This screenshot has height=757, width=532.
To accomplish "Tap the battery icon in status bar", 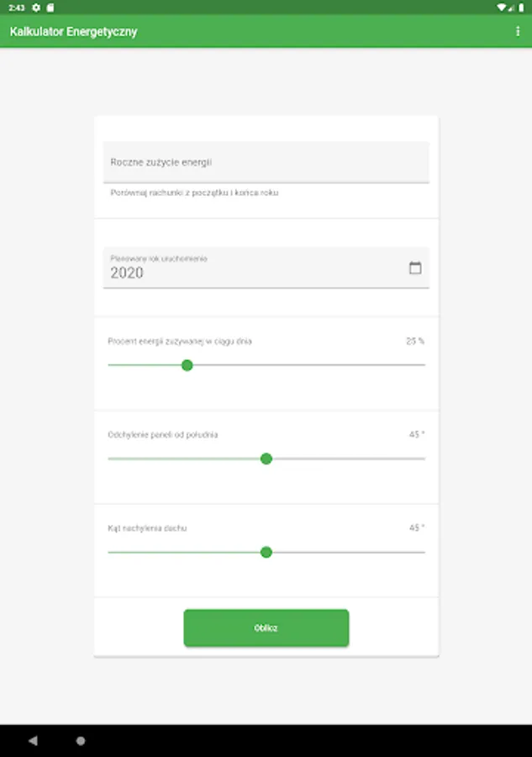I will click(522, 7).
